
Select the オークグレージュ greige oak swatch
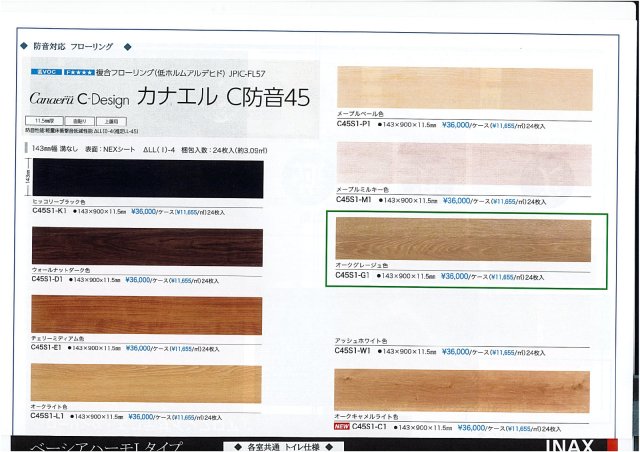point(463,239)
